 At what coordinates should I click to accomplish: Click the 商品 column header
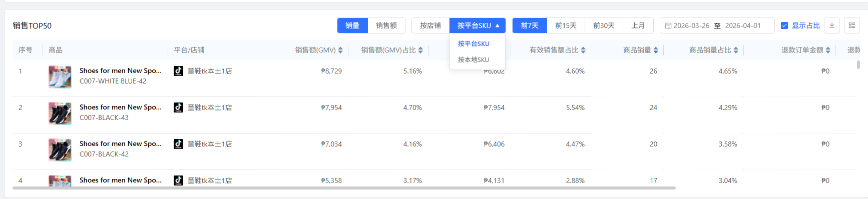click(x=56, y=50)
